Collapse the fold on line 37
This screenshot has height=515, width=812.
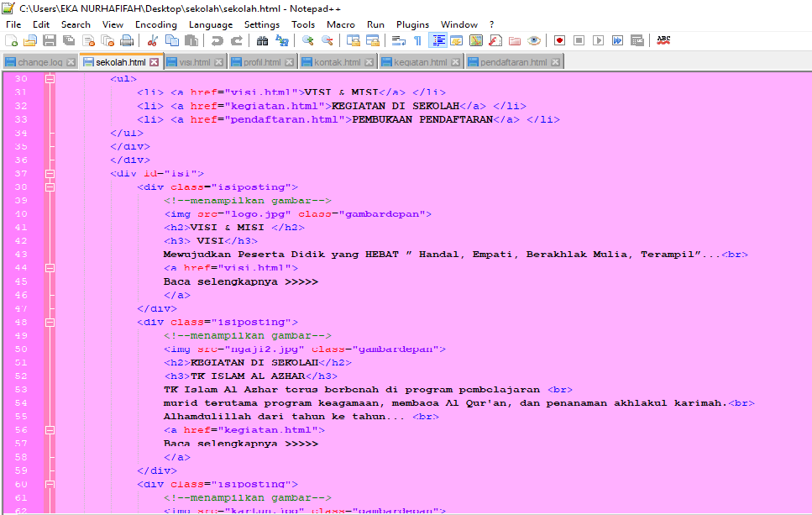50,174
